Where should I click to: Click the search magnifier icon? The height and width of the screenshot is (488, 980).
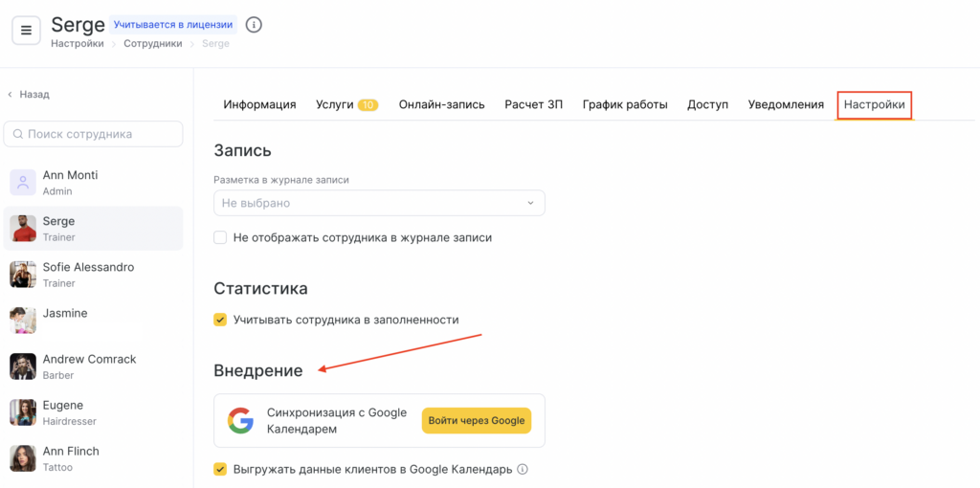point(18,134)
